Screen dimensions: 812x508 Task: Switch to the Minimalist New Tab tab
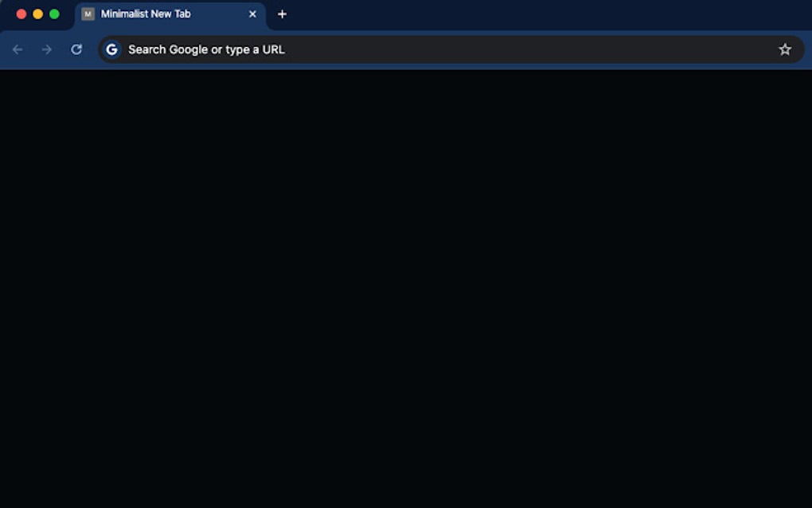(x=159, y=14)
